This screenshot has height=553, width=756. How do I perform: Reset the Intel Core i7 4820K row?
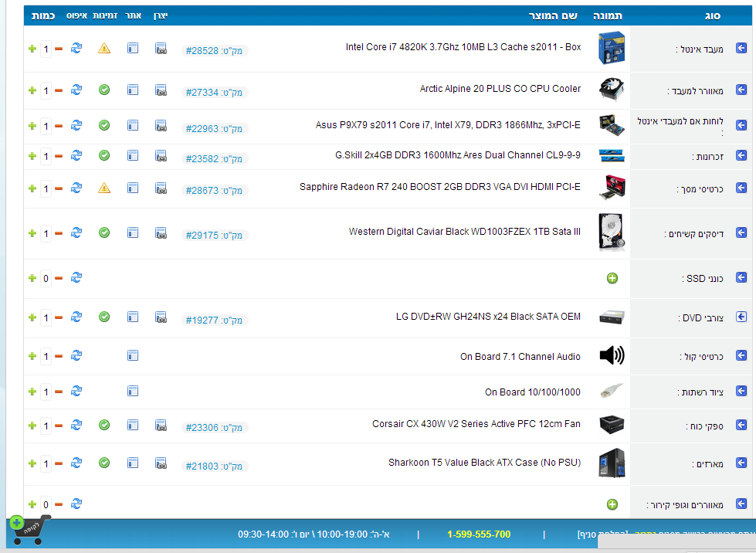76,48
